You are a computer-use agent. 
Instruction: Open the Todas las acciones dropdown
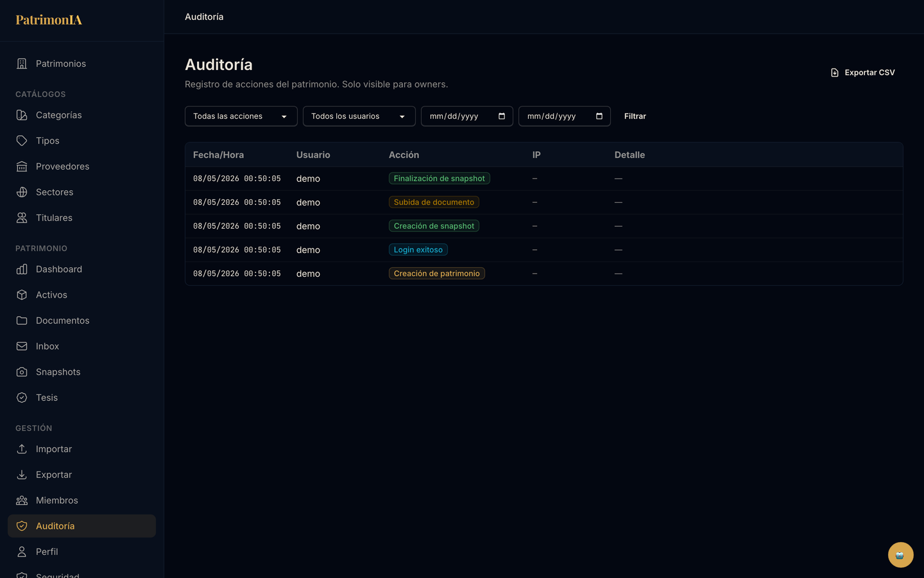[241, 116]
